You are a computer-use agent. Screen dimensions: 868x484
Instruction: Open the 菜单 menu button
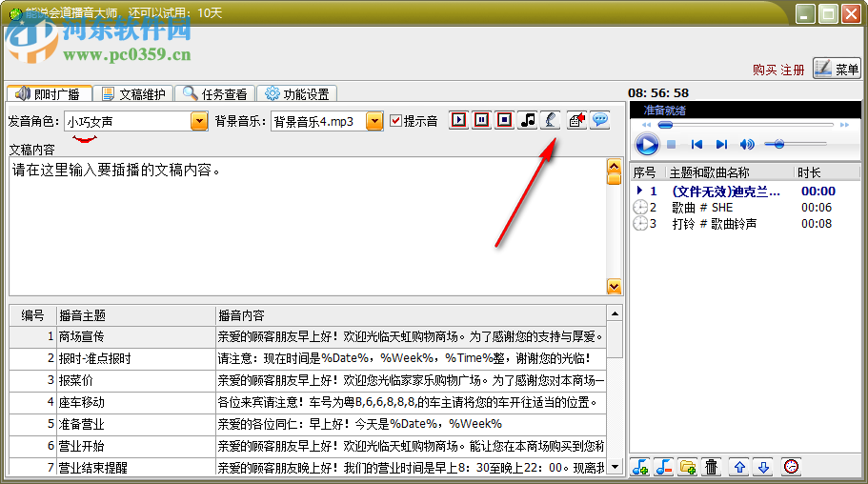tap(837, 69)
